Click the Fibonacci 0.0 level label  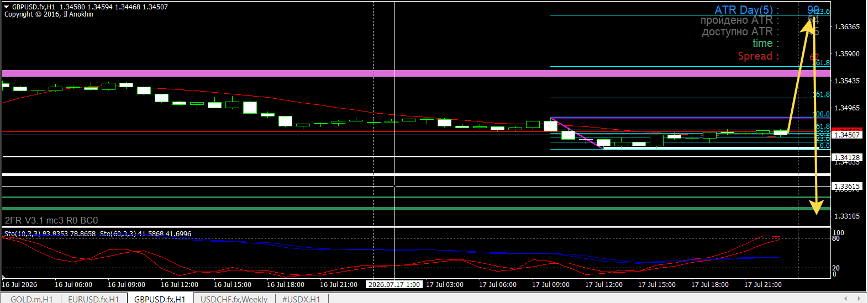pyautogui.click(x=824, y=146)
